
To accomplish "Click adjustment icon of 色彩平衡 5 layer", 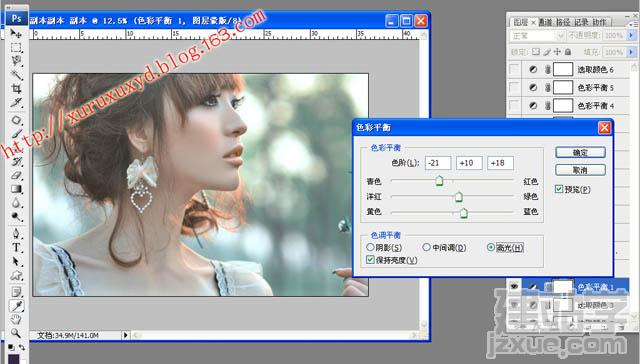I will 533,87.
